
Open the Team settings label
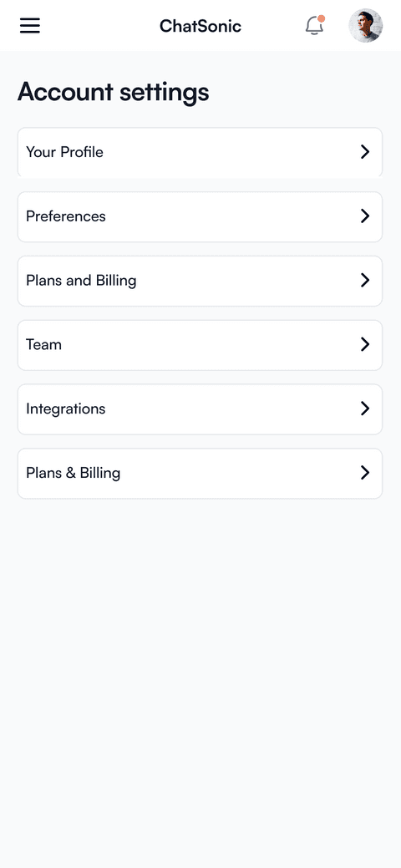point(43,344)
